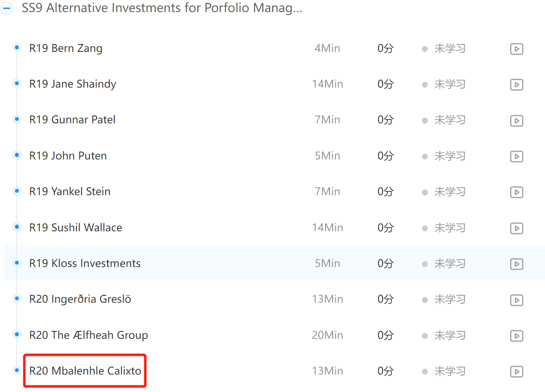The width and height of the screenshot is (545, 392).
Task: Play the R20 The Ælfheah Group video
Action: [516, 336]
